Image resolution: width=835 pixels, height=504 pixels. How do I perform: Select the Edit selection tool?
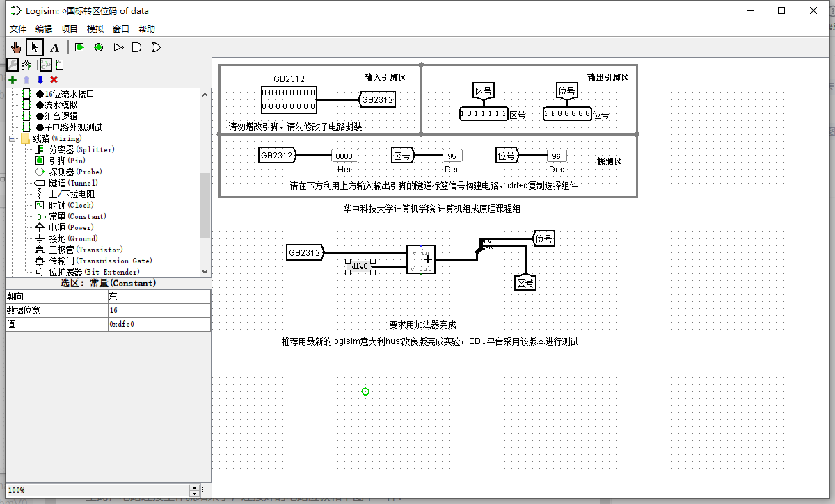tap(33, 47)
